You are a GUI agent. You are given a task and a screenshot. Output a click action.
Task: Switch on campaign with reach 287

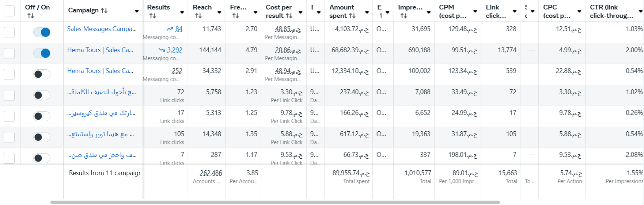42,158
